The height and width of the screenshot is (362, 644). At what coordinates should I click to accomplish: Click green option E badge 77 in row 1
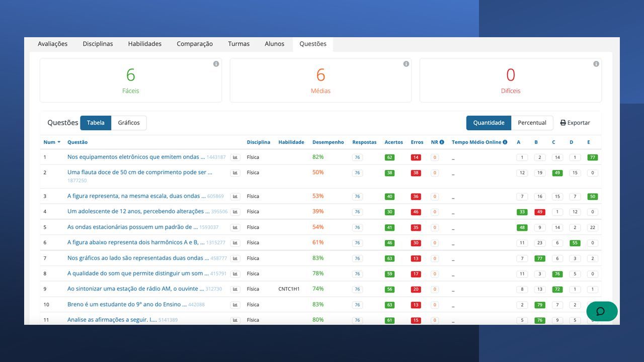(x=592, y=157)
